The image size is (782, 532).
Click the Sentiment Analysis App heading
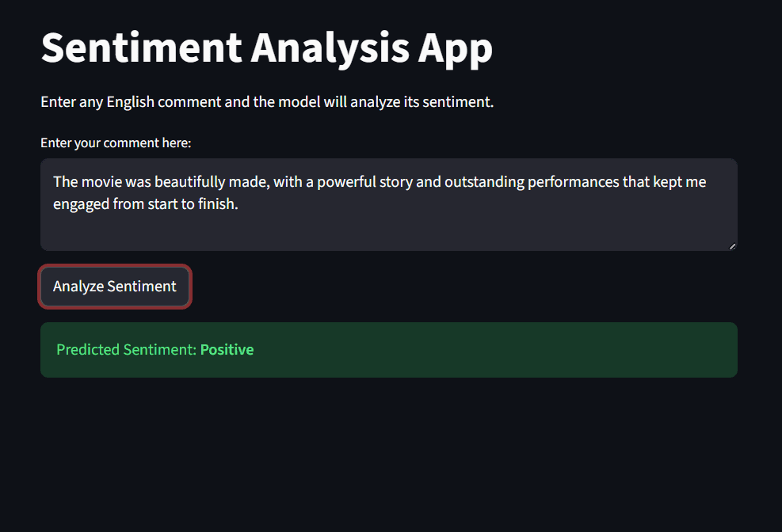point(266,48)
